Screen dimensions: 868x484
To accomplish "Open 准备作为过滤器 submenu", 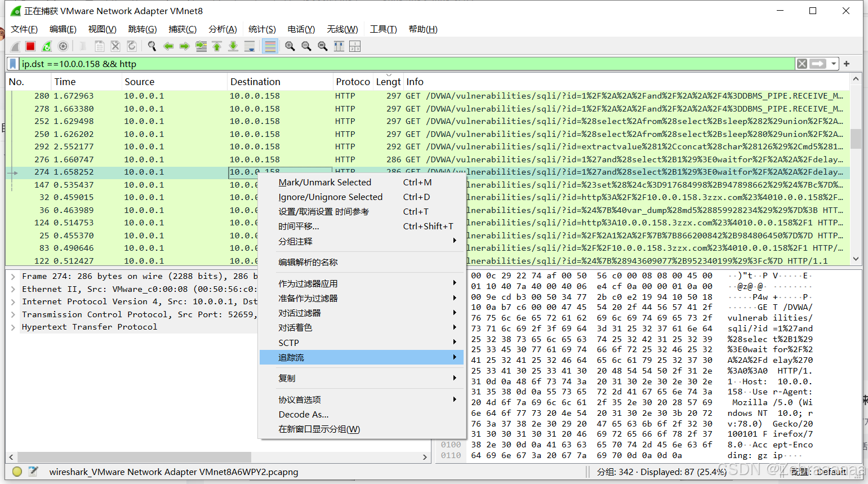I will (362, 298).
